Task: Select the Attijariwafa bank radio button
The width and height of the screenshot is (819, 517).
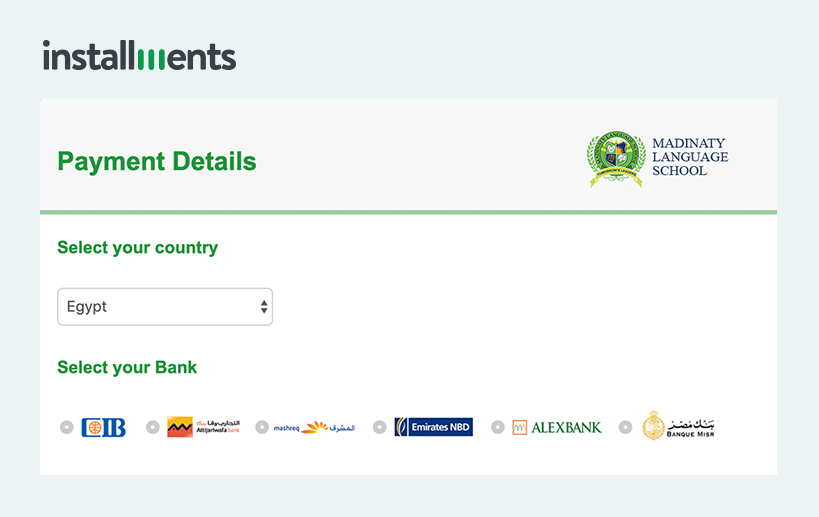Action: point(153,427)
